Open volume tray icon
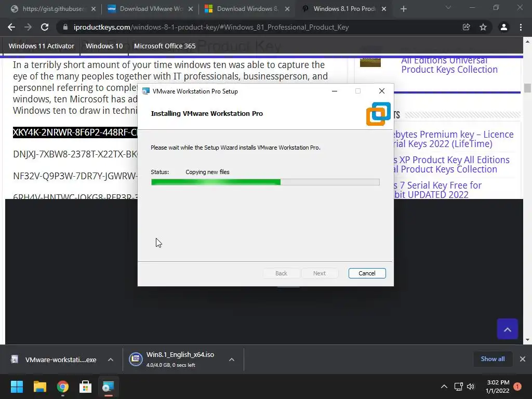532x399 pixels. point(471,387)
